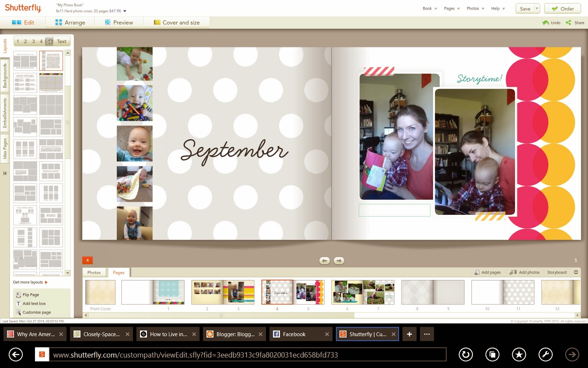This screenshot has height=368, width=588.
Task: Collapse the left sidebar panel arrow
Action: tap(5, 173)
